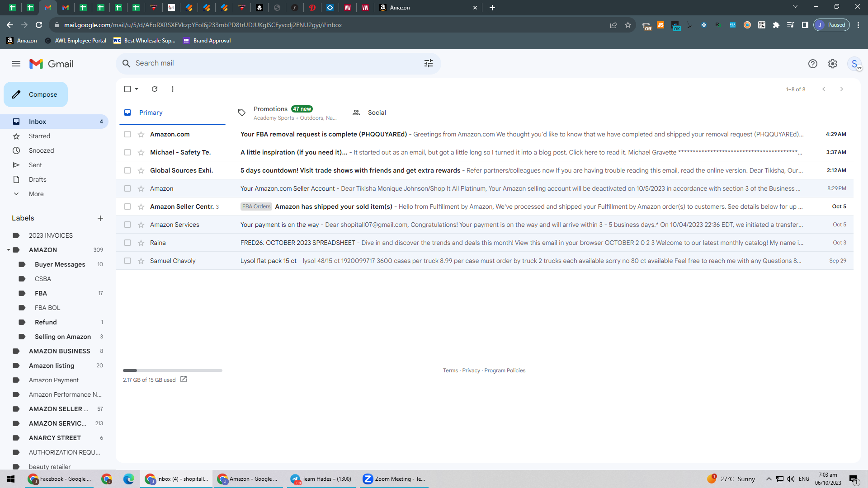Screen dimensions: 868x488
Task: Star the Amazon.com FBA removal email
Action: pyautogui.click(x=141, y=134)
